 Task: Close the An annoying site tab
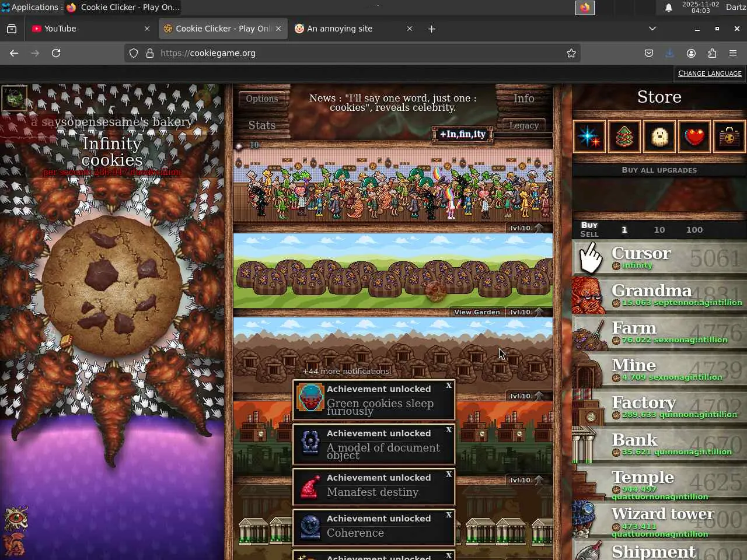coord(409,29)
